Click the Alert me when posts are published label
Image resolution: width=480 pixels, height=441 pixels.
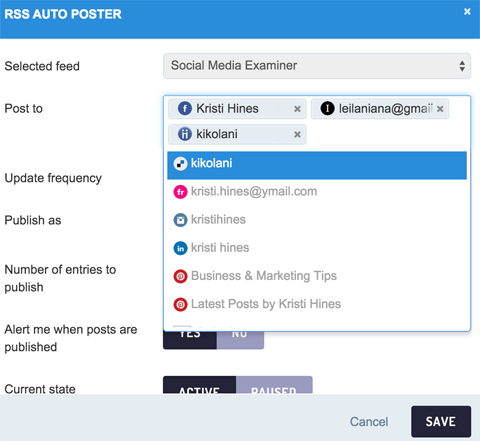[x=71, y=338]
